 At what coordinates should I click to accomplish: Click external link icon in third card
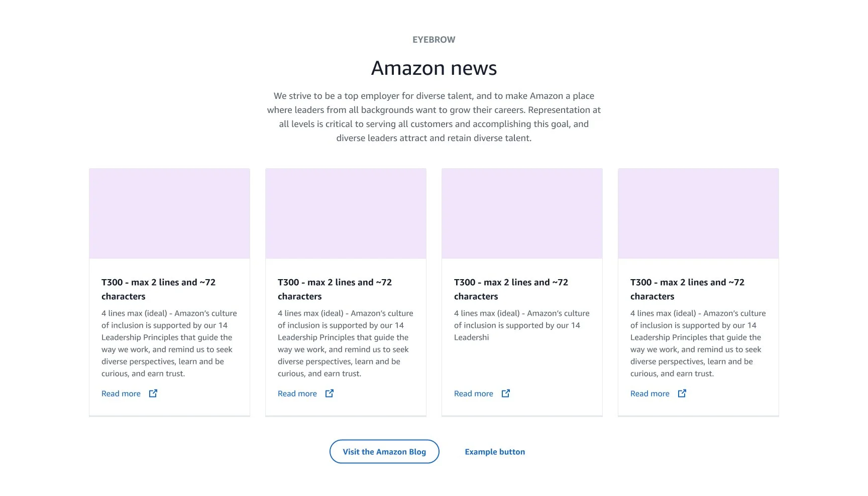click(506, 394)
